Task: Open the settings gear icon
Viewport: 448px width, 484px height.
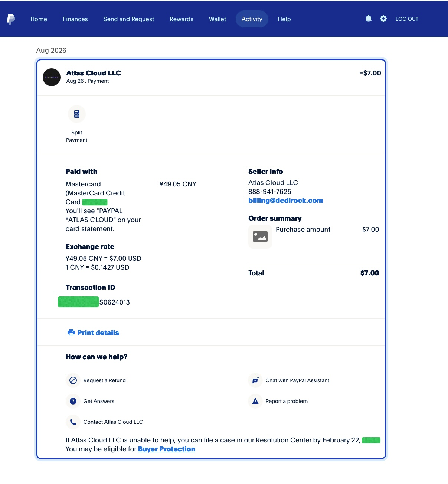Action: click(383, 19)
